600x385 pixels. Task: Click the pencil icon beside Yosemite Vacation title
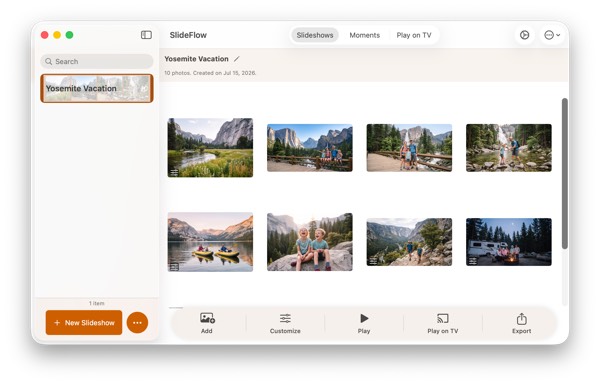(237, 59)
